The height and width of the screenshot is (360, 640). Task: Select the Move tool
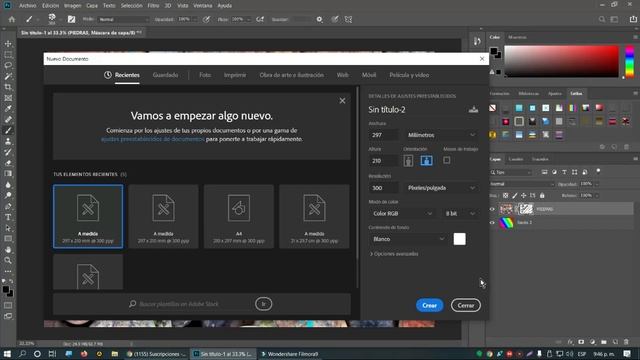pyautogui.click(x=8, y=44)
